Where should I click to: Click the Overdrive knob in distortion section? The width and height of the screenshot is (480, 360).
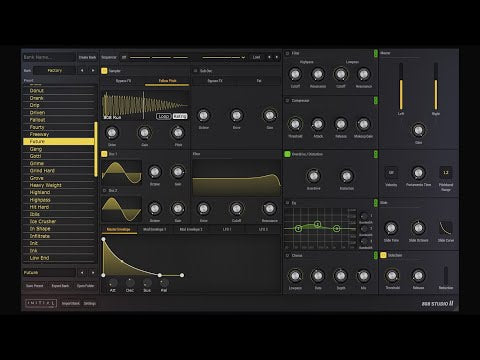tap(313, 176)
